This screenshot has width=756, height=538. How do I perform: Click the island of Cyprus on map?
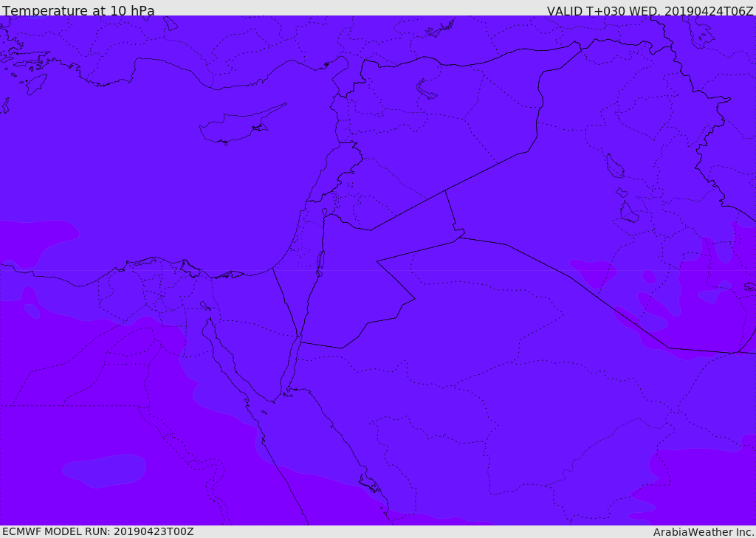point(241,125)
